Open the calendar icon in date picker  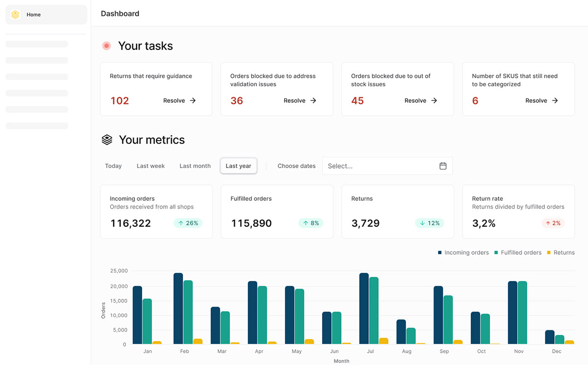click(x=442, y=166)
